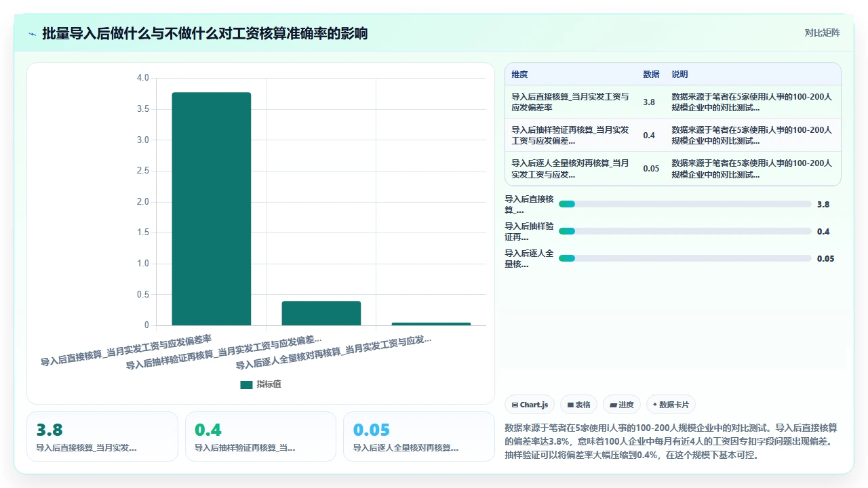Open the 0.4 data card
This screenshot has width=868, height=488.
[260, 436]
